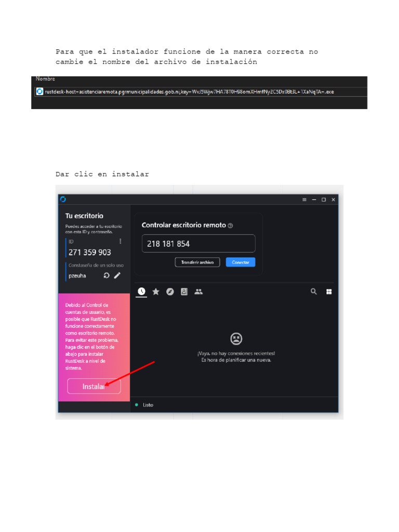Switch peer view with grid icon

(329, 291)
